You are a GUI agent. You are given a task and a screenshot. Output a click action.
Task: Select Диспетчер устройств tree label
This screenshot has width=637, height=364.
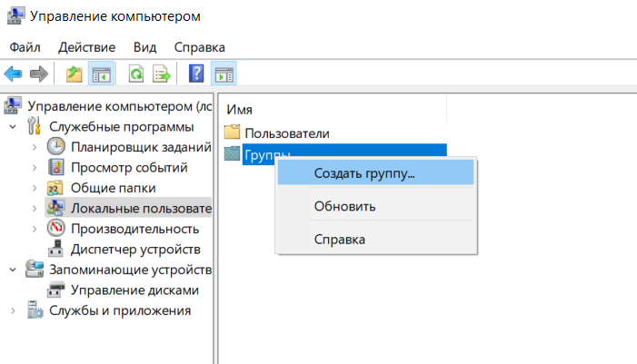(x=135, y=249)
